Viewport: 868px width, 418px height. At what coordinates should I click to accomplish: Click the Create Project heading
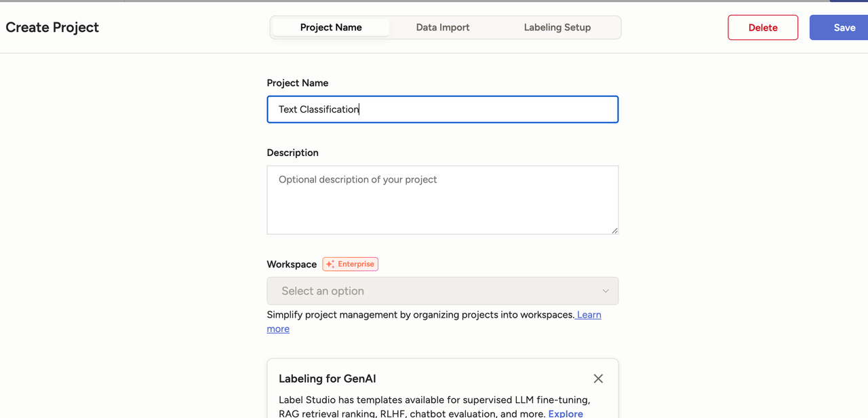[x=52, y=27]
